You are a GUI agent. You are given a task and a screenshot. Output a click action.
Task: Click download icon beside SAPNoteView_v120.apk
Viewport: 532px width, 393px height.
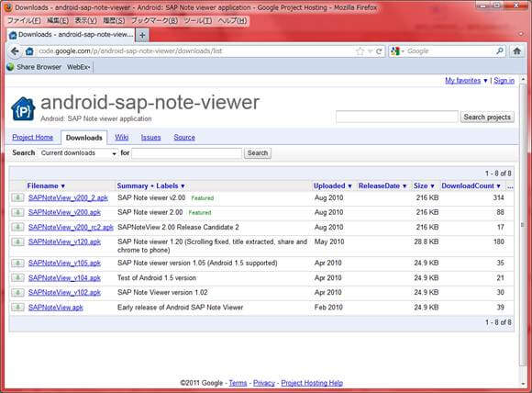[x=17, y=241]
